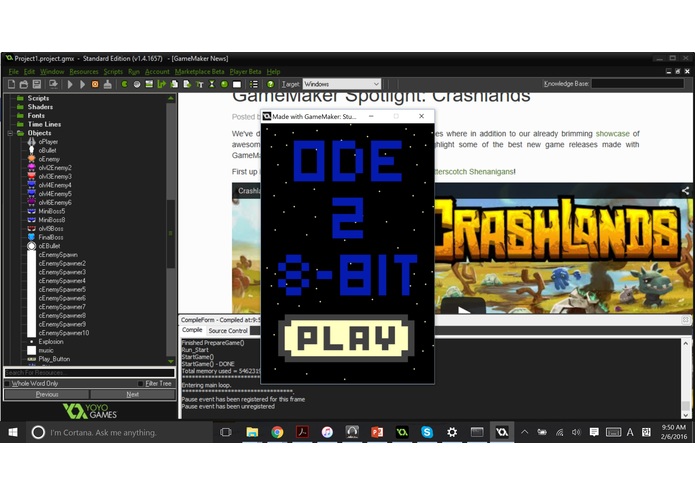Click the Create shader document icon
The image size is (695, 494).
(187, 84)
